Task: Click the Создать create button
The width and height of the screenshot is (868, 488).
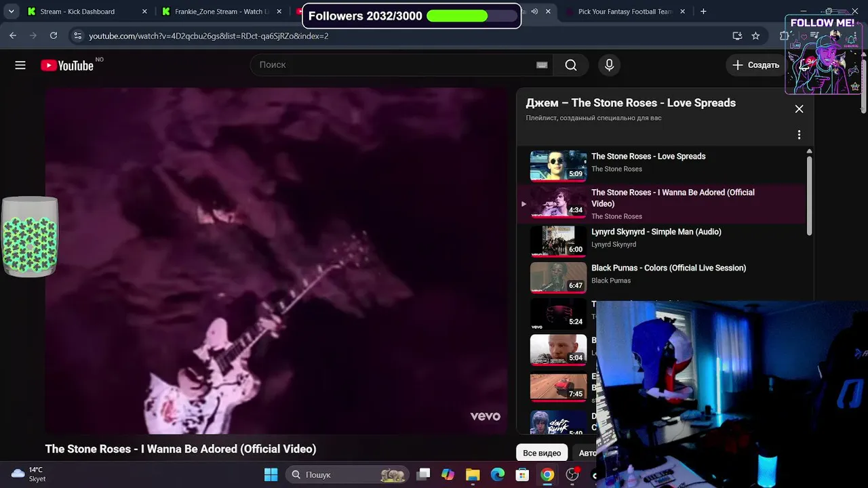Action: [x=755, y=65]
